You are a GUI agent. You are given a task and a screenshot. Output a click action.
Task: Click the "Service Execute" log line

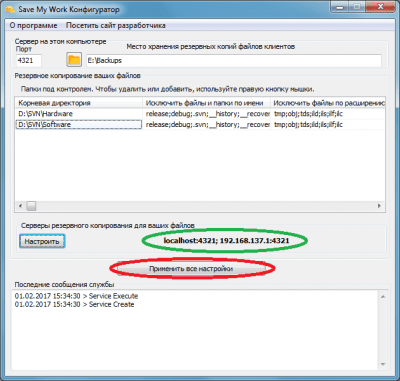[x=76, y=296]
